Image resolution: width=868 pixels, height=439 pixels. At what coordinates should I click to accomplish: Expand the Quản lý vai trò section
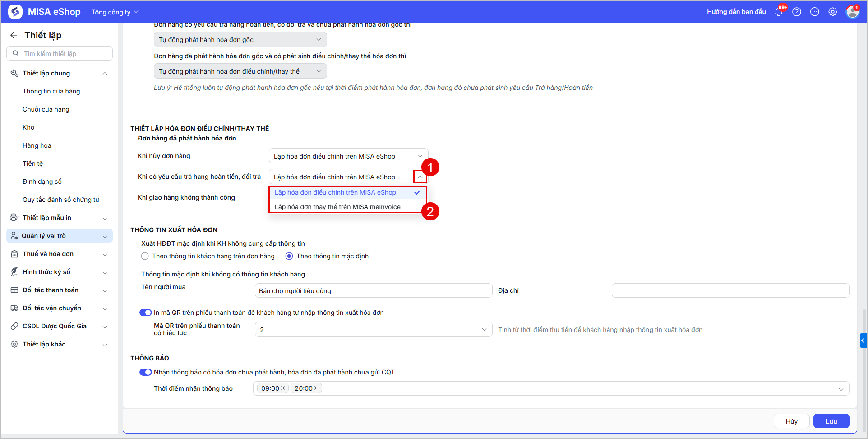[105, 236]
